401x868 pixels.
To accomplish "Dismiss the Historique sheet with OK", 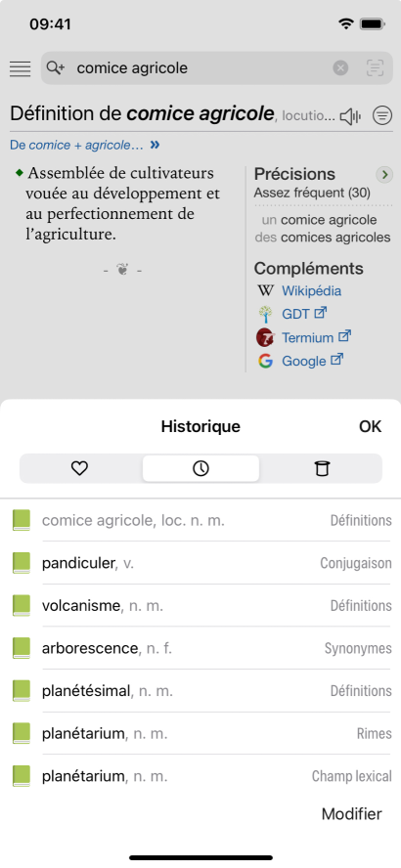I will [370, 426].
